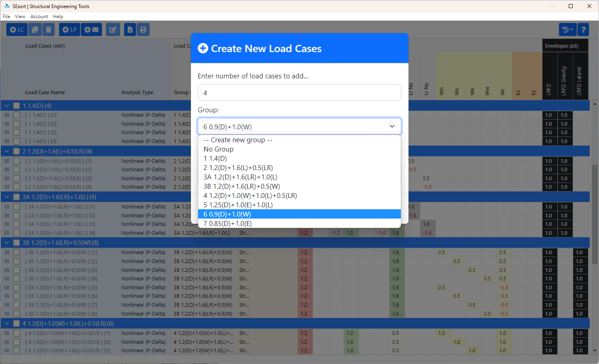The height and width of the screenshot is (364, 599).
Task: Tick checkbox for row [ 1 1.4(D) ] [2]
Action: pos(17,124)
